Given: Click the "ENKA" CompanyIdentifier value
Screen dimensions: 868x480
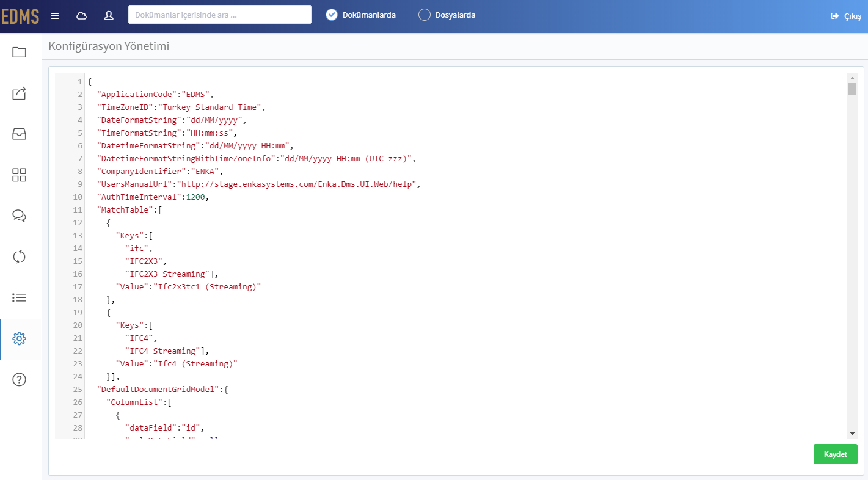Looking at the screenshot, I should tap(205, 172).
